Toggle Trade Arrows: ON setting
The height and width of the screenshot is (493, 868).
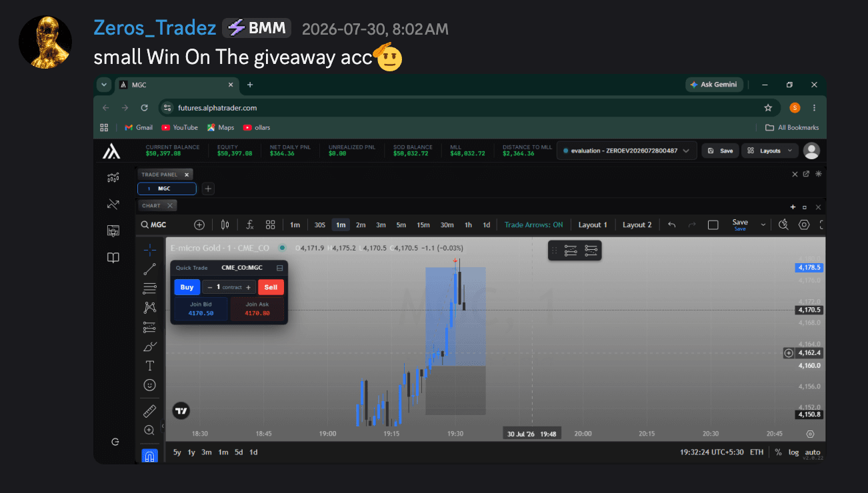[x=533, y=225]
